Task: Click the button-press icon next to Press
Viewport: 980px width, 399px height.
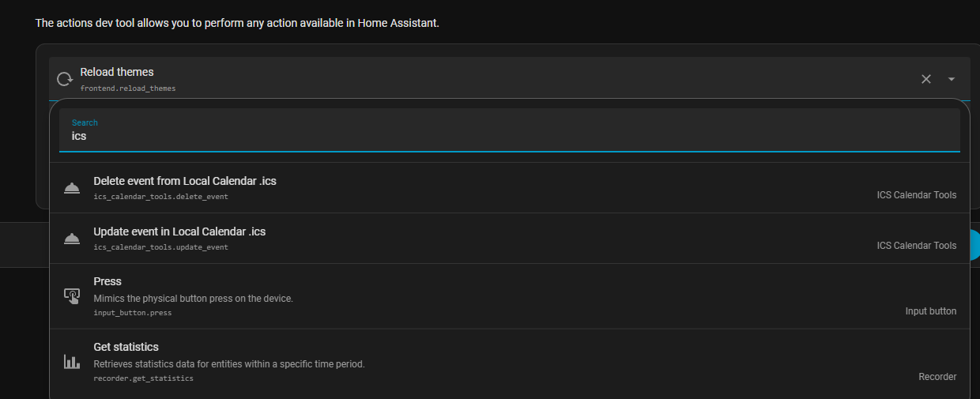Action: coord(72,295)
